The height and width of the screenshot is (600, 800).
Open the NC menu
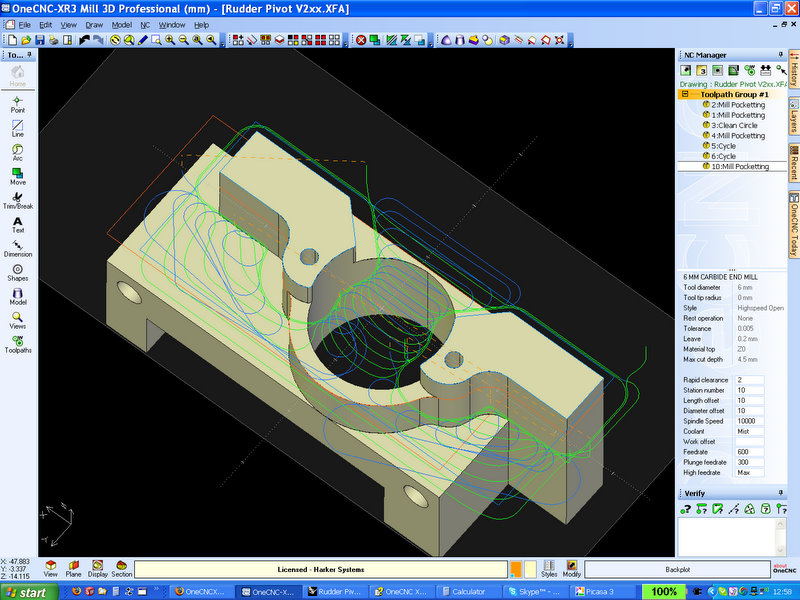pyautogui.click(x=145, y=23)
